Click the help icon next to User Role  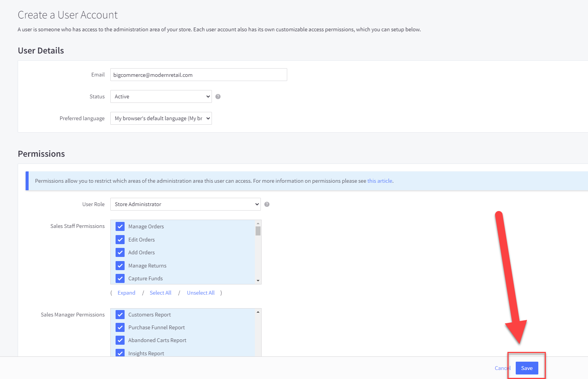click(267, 205)
